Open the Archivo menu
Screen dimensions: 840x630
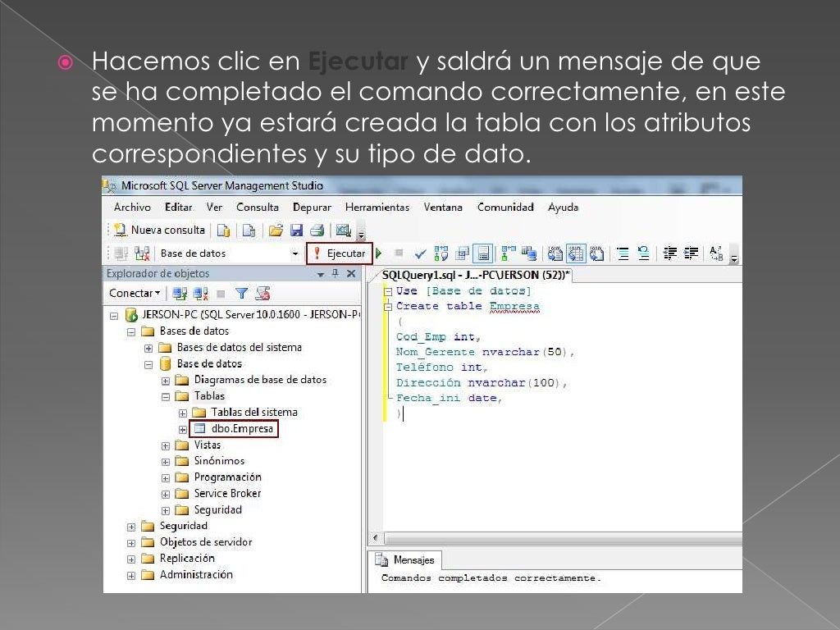click(x=132, y=208)
